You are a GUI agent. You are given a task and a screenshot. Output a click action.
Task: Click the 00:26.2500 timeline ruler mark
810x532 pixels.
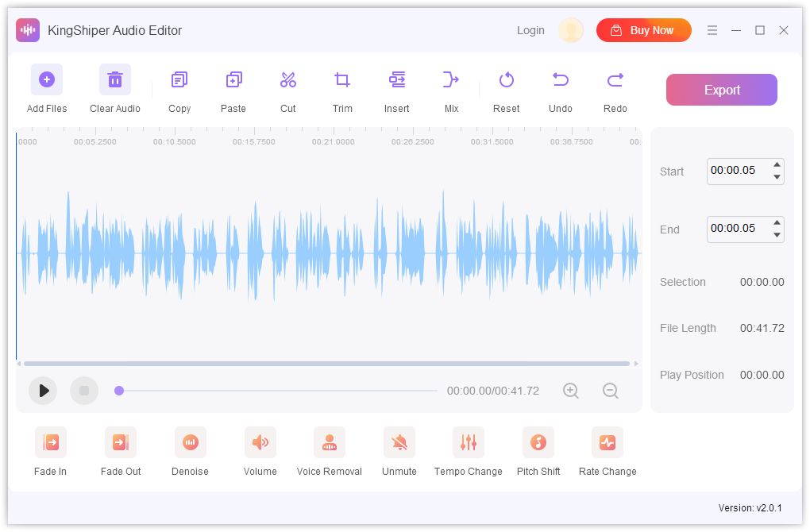[x=413, y=141]
